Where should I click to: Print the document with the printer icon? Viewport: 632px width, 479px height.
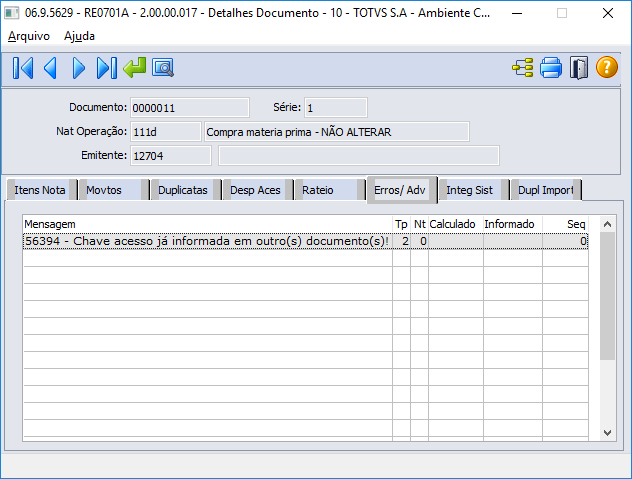pyautogui.click(x=551, y=67)
